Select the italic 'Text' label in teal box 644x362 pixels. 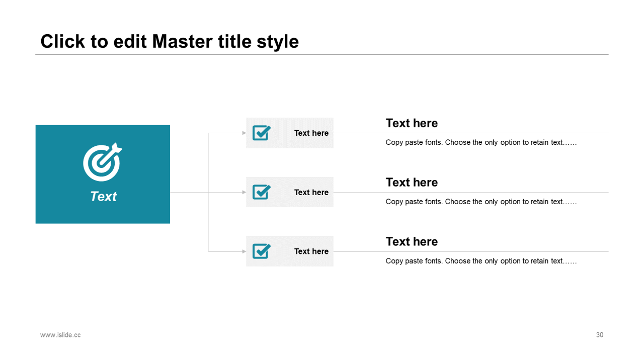pyautogui.click(x=103, y=197)
